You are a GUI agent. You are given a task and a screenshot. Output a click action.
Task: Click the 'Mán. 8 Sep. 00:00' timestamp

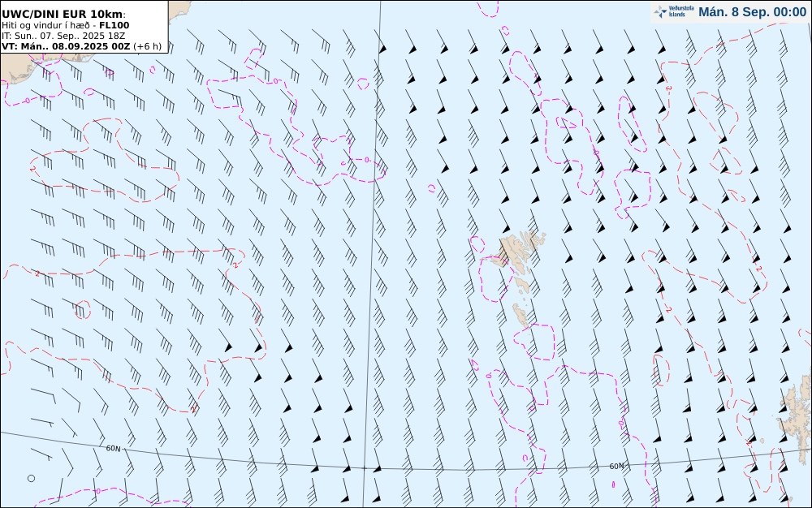[752, 12]
